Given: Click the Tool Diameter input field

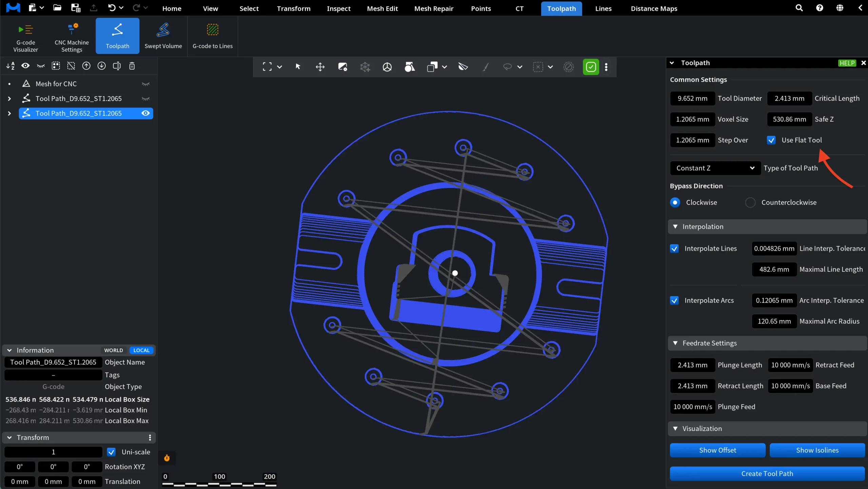Looking at the screenshot, I should [x=692, y=99].
